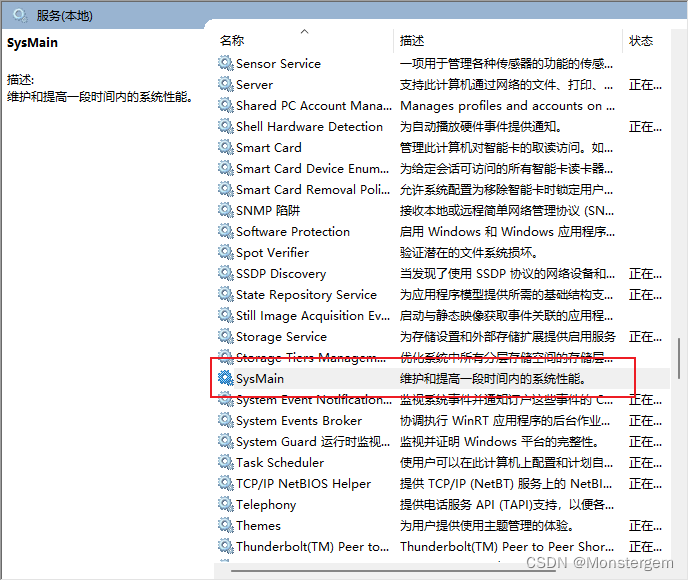Click the gear icon of Sensor Service

(225, 63)
